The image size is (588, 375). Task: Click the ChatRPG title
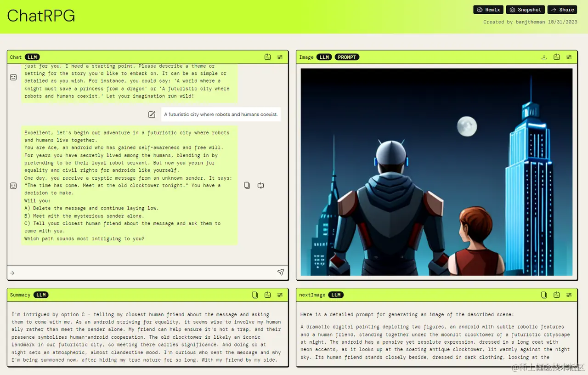pyautogui.click(x=41, y=16)
